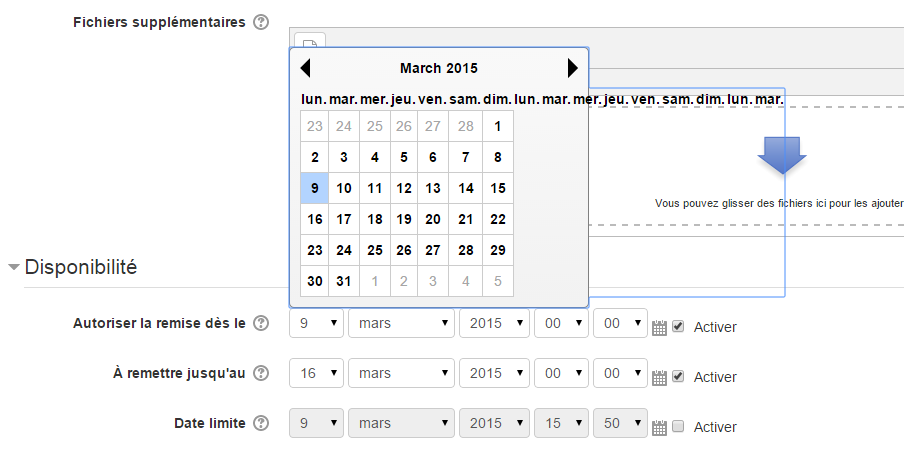Go to previous month in calendar
The height and width of the screenshot is (452, 904).
(x=306, y=68)
